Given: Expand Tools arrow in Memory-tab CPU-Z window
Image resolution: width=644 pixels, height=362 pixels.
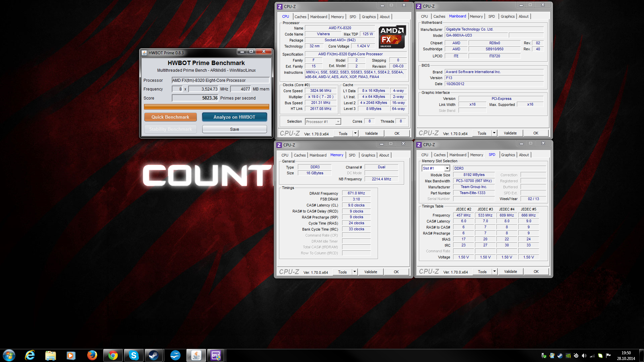Looking at the screenshot, I should tap(355, 272).
